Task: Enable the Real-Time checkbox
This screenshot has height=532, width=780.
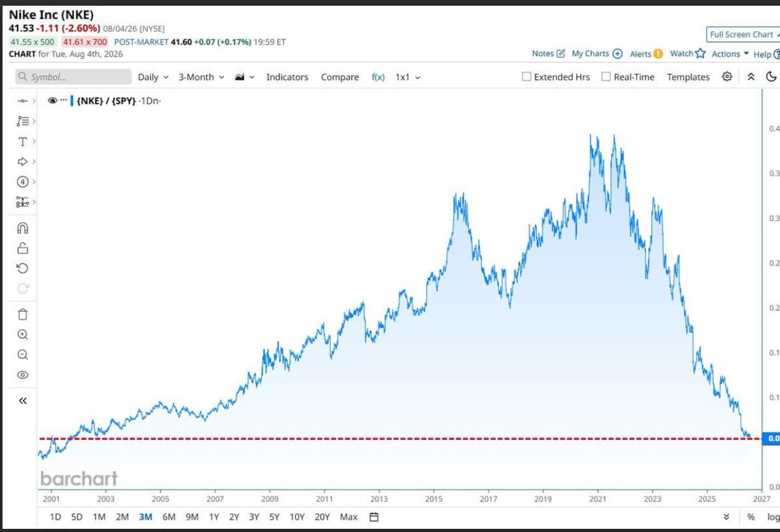Action: (x=606, y=77)
